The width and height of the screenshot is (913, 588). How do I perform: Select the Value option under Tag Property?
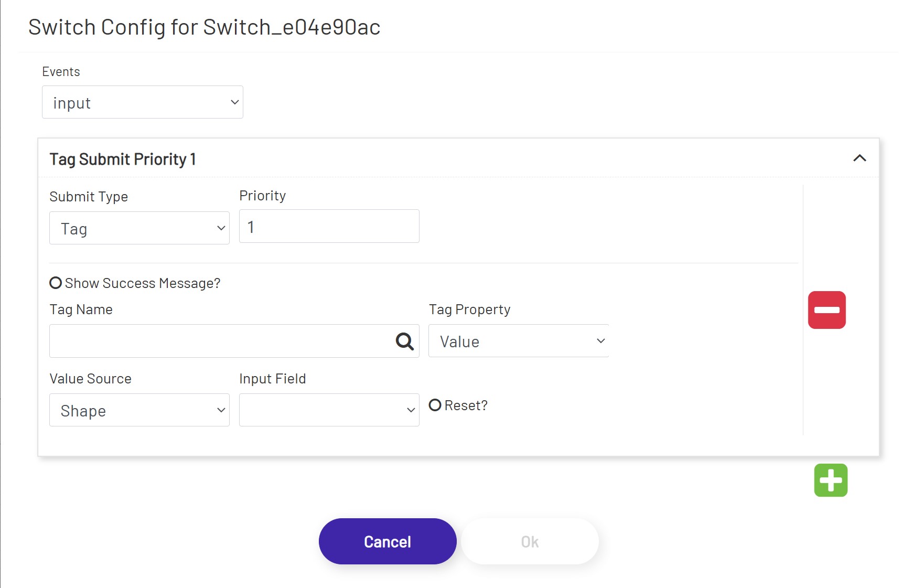(518, 341)
